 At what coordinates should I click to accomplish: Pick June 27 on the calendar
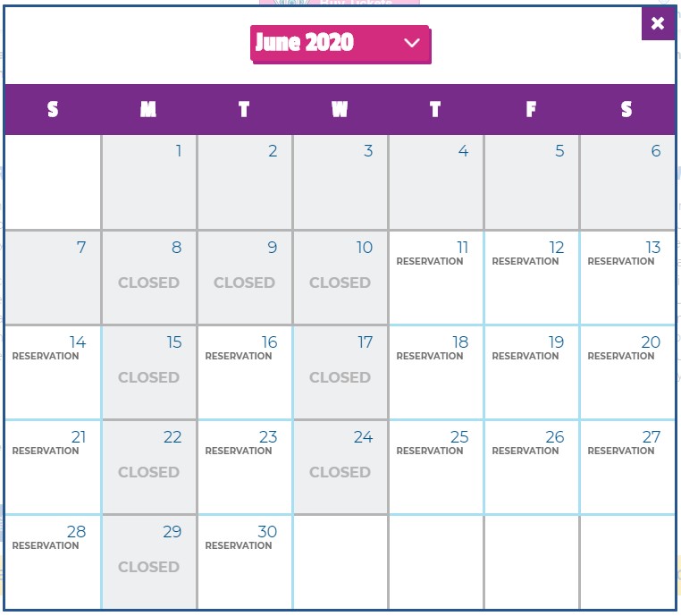[x=627, y=467]
